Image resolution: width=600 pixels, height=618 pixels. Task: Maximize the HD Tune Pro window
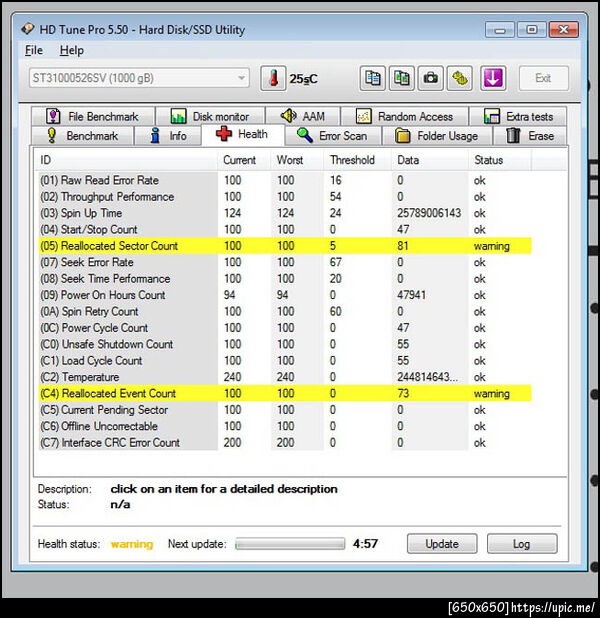tap(532, 30)
